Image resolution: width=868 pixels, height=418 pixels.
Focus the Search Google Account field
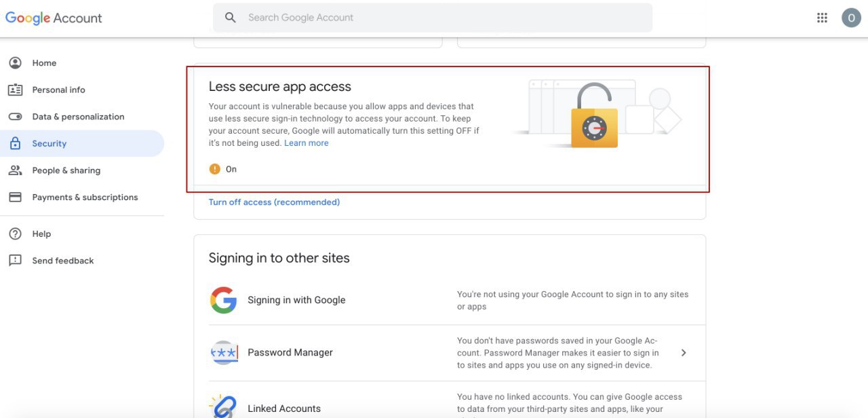pyautogui.click(x=433, y=18)
